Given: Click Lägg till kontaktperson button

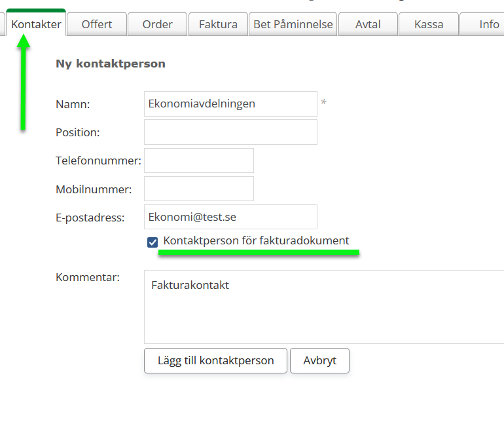Looking at the screenshot, I should pos(215,360).
